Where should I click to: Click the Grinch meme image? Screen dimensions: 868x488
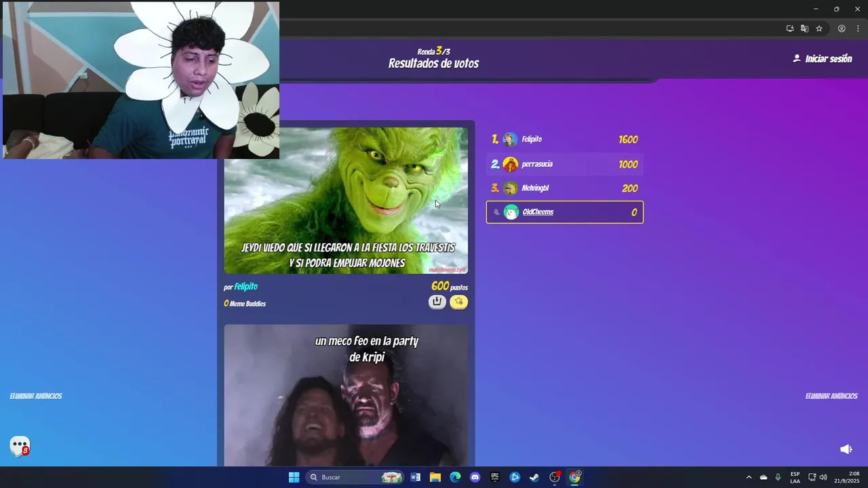click(346, 201)
